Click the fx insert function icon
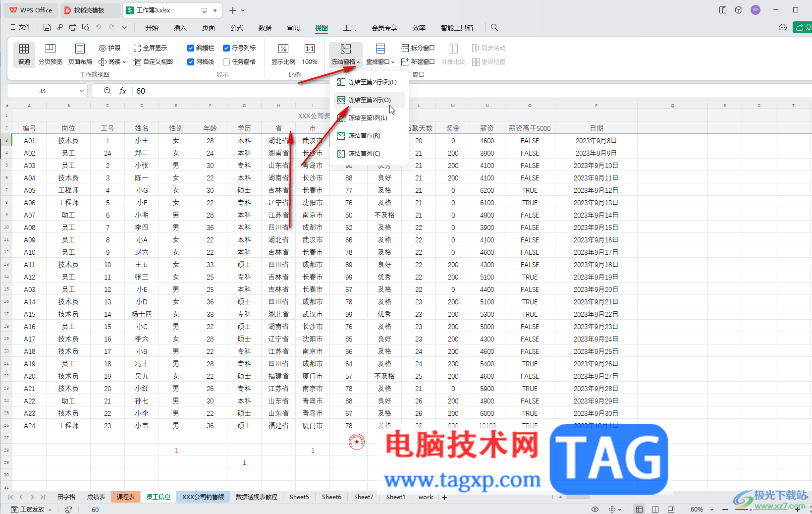Viewport: 812px width, 514px height. pos(122,91)
